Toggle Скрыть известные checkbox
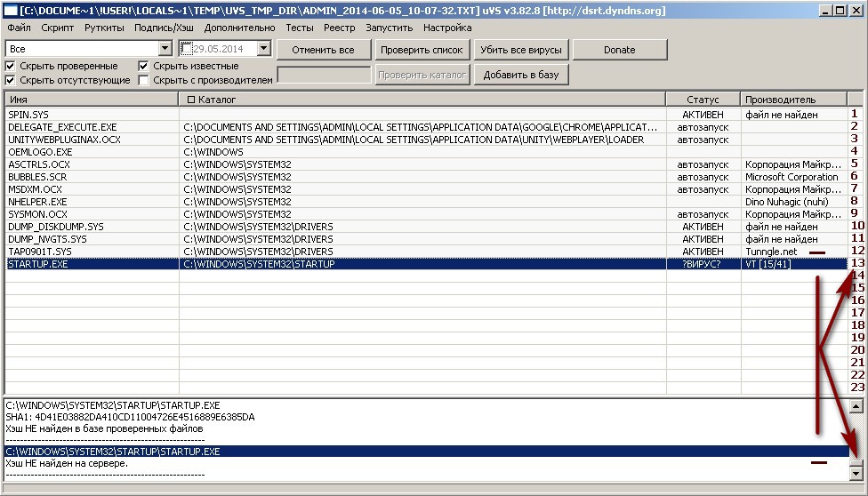 (143, 66)
